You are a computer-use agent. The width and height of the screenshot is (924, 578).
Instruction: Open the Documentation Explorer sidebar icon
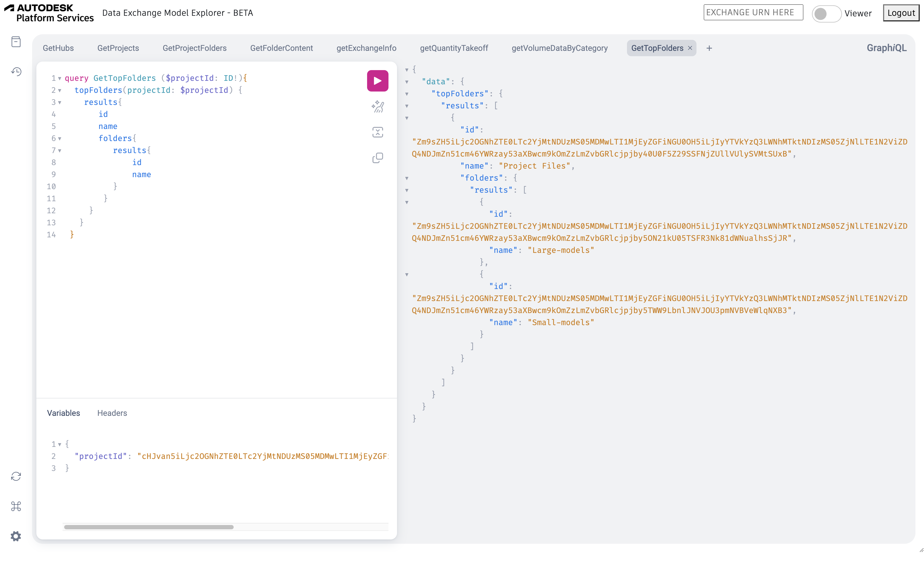click(x=16, y=42)
